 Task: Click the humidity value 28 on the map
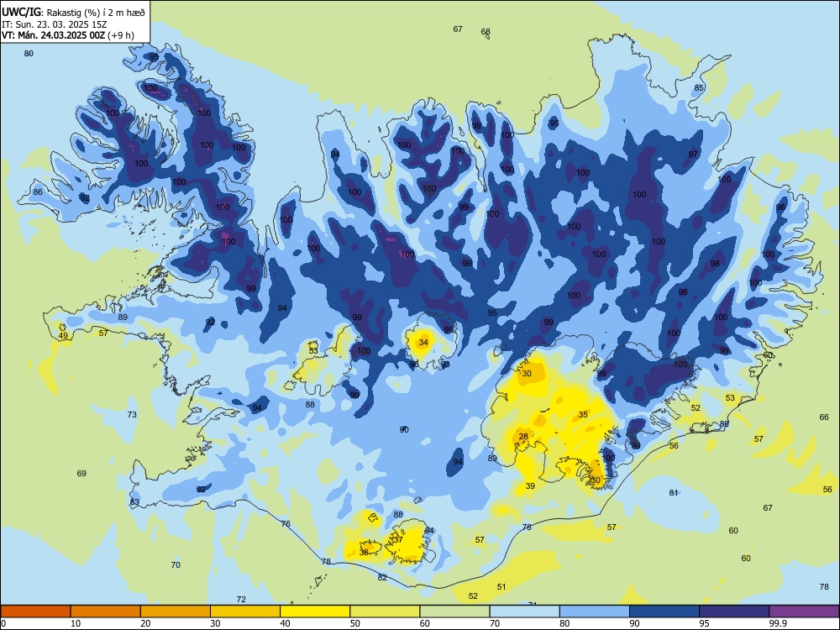click(x=523, y=436)
